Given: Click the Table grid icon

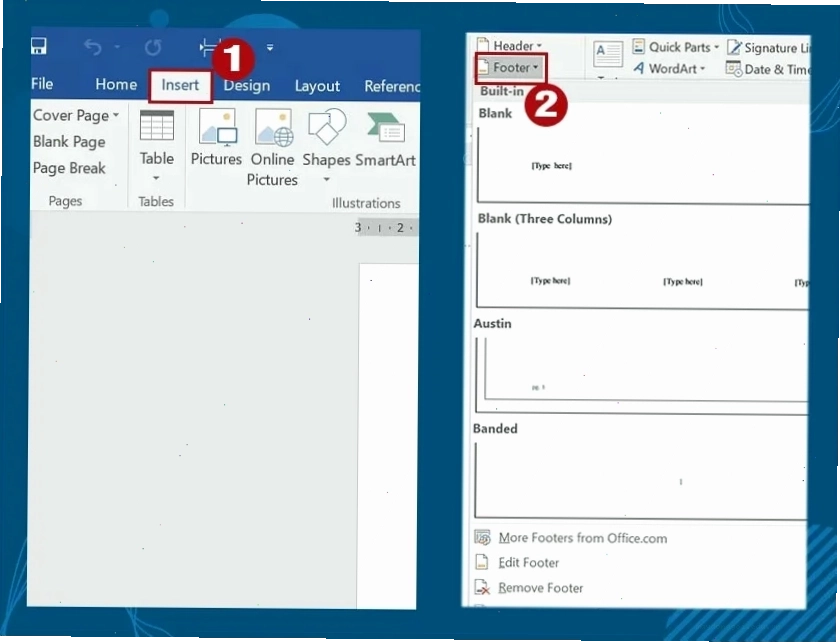Looking at the screenshot, I should tap(156, 125).
